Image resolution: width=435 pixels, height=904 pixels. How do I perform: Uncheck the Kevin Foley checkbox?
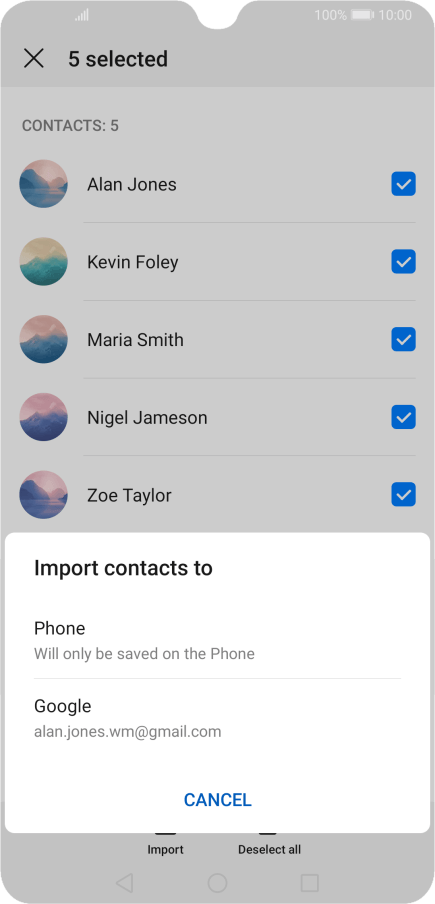tap(403, 262)
